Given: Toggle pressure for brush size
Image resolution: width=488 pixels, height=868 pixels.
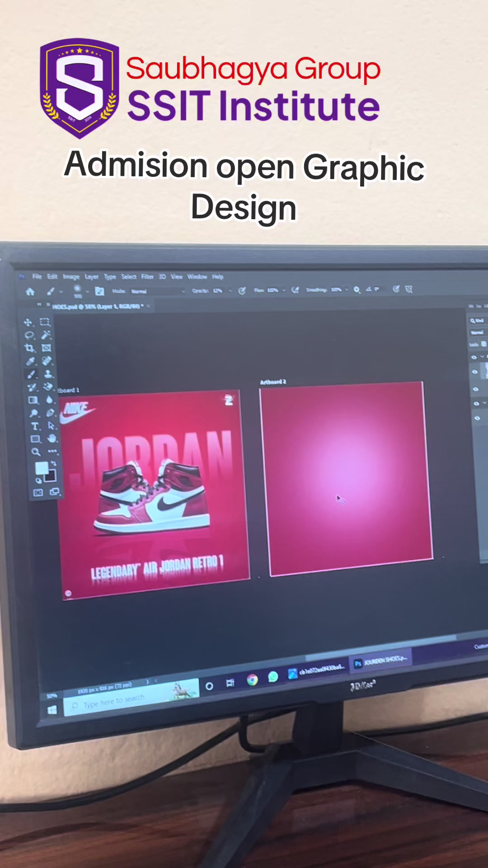Looking at the screenshot, I should 396,289.
